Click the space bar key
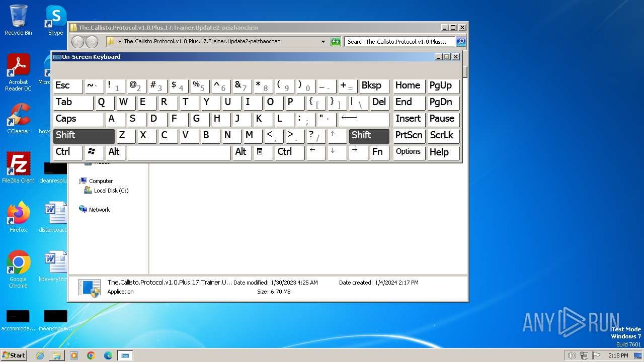The image size is (644, 362). (179, 152)
